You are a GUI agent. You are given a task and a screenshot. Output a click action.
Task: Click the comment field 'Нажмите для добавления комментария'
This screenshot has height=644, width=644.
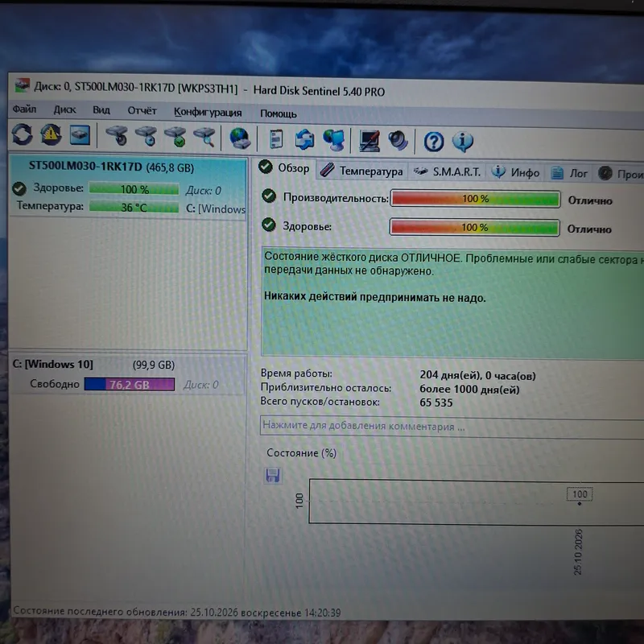[x=452, y=427]
